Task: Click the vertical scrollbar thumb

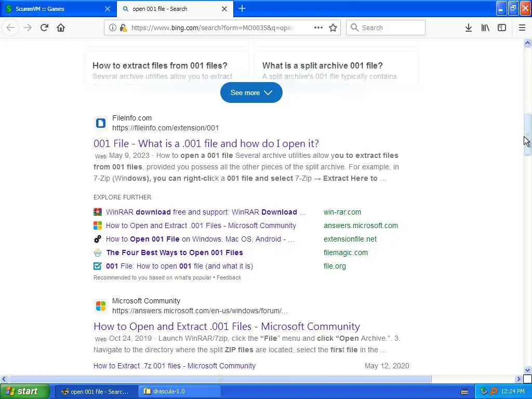Action: (x=527, y=135)
